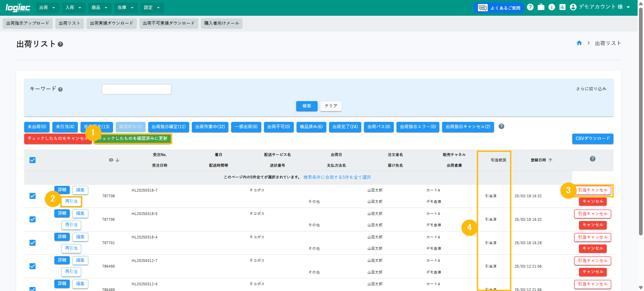Image resolution: width=644 pixels, height=291 pixels.
Task: Uncheck the checkbox for order 787708
Action: coord(33,196)
